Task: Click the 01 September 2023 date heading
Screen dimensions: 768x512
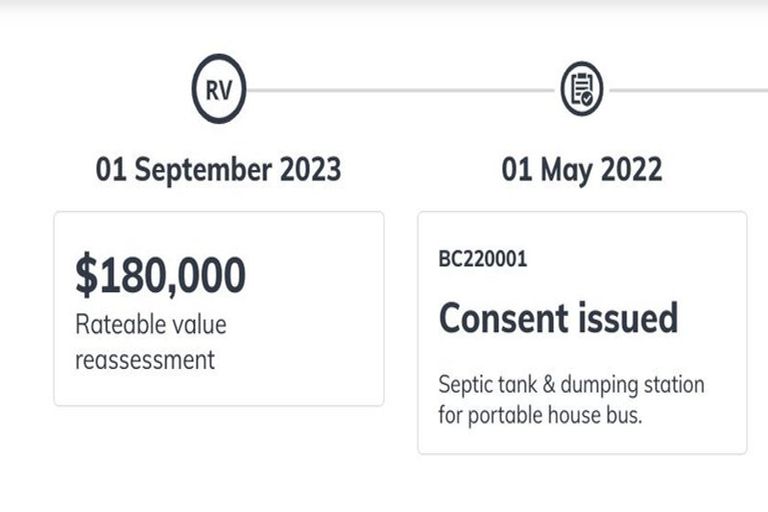Action: [x=218, y=169]
